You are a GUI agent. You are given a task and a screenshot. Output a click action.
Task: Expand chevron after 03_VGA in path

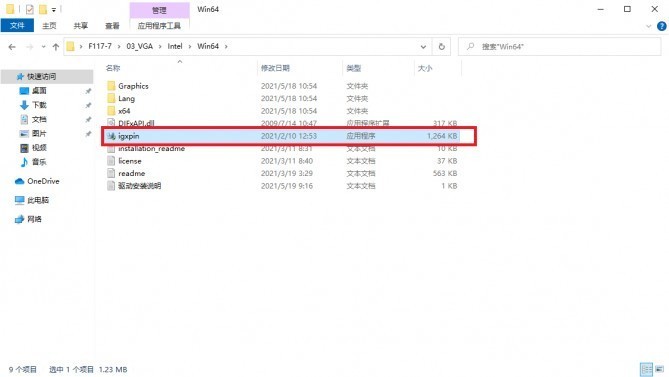160,46
